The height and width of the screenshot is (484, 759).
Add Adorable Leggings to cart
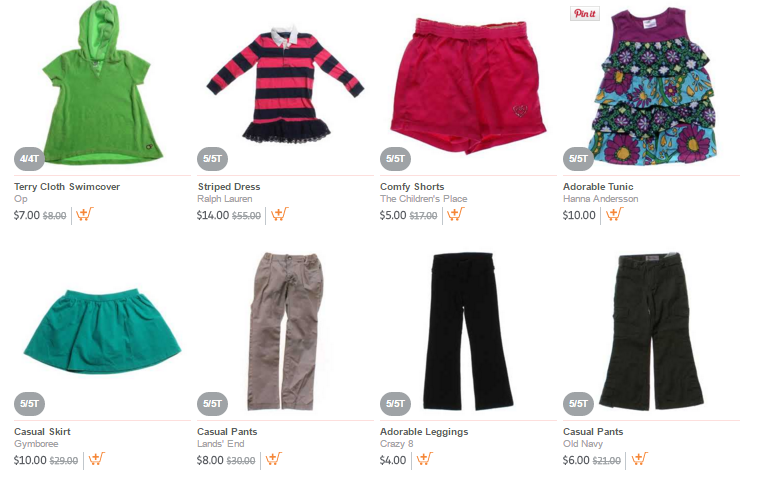tap(425, 459)
